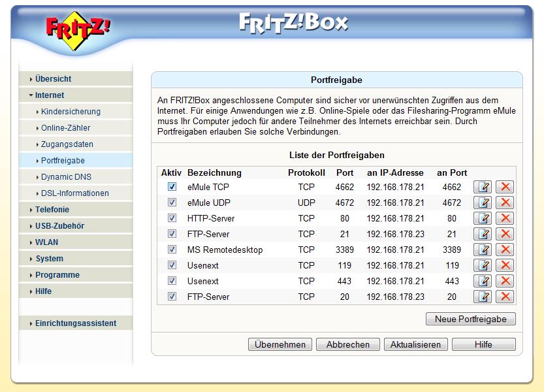Viewport: 544px width, 392px height.
Task: Click the 192.168.178.23 address for port 21
Action: click(x=396, y=234)
